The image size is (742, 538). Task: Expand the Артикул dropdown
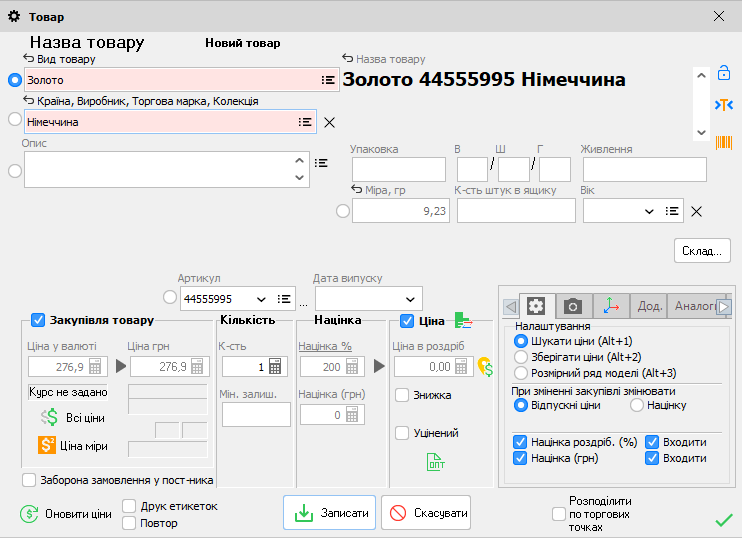tap(262, 299)
